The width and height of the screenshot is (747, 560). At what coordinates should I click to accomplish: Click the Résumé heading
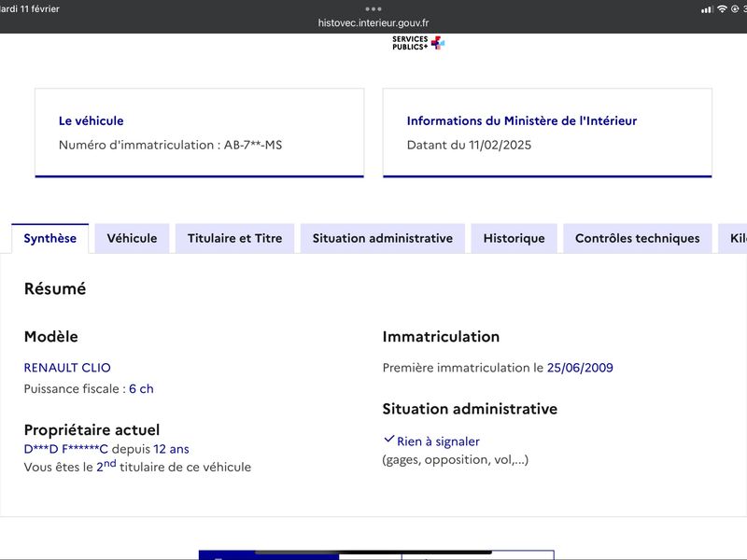coord(55,288)
